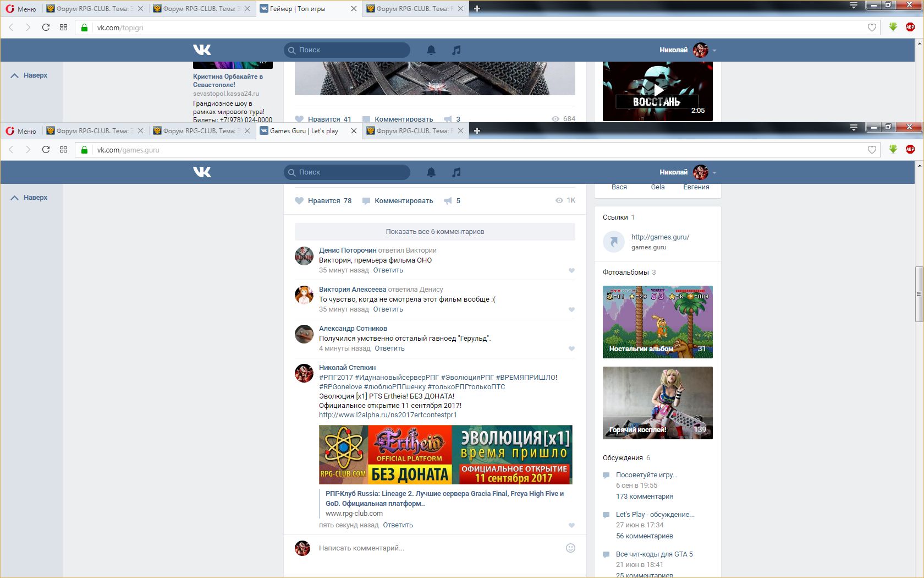Image resolution: width=924 pixels, height=578 pixels.
Task: Open tab list menu in topigri window
Action: pyautogui.click(x=854, y=5)
